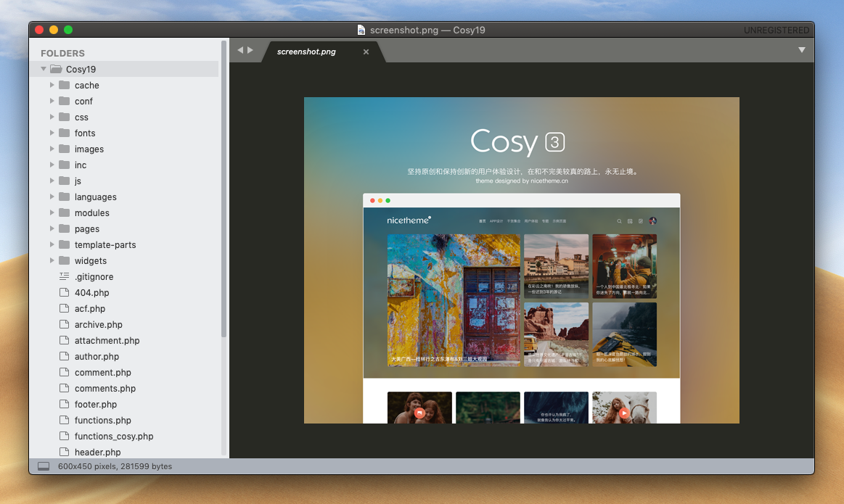The width and height of the screenshot is (844, 504).
Task: Click the functions.php file icon
Action: [64, 420]
